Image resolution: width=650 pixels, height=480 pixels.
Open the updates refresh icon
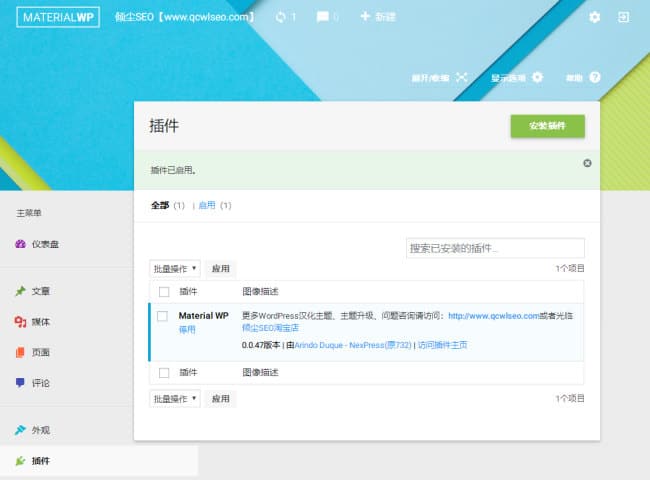[x=281, y=17]
